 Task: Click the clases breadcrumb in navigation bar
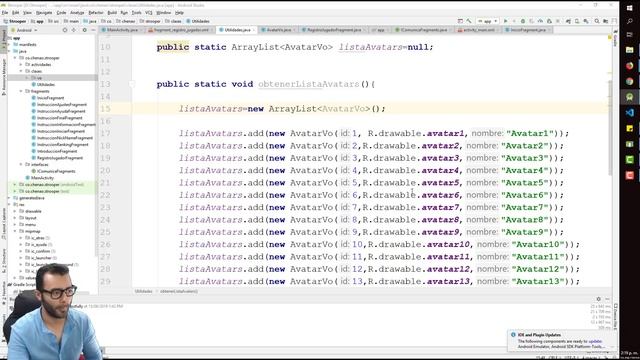[x=173, y=21]
